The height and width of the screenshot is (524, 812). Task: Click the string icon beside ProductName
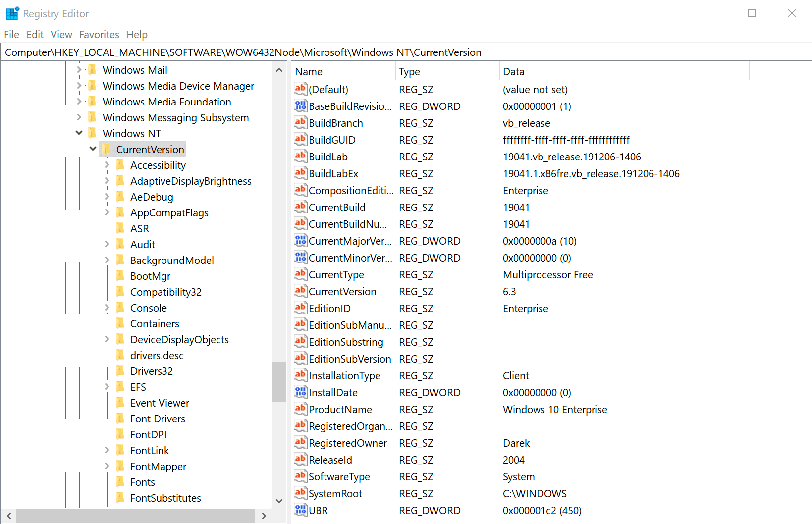tap(300, 409)
